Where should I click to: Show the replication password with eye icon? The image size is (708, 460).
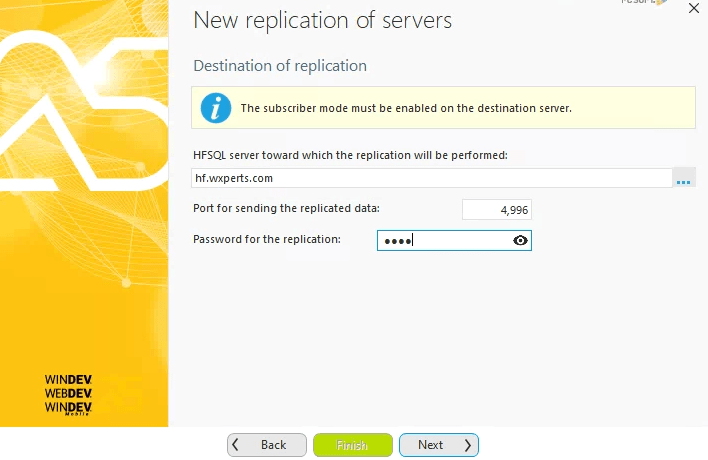click(520, 241)
